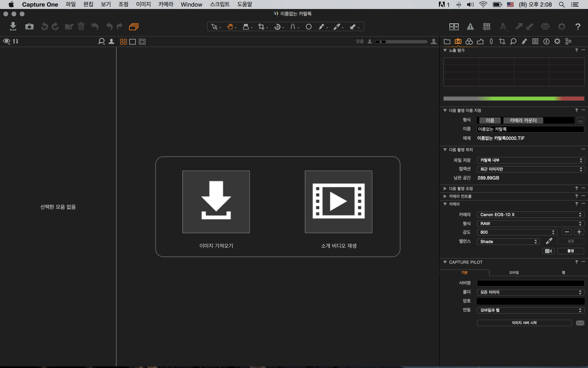The height and width of the screenshot is (368, 588).
Task: Open the Shade white balance dropdown
Action: point(508,242)
